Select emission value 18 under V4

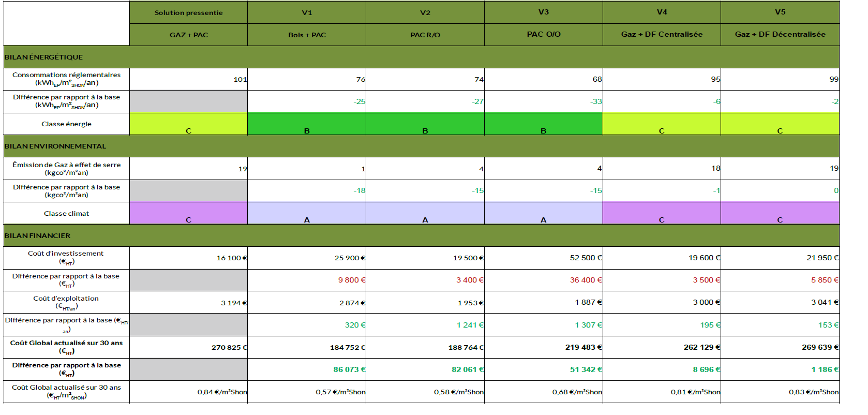662,168
